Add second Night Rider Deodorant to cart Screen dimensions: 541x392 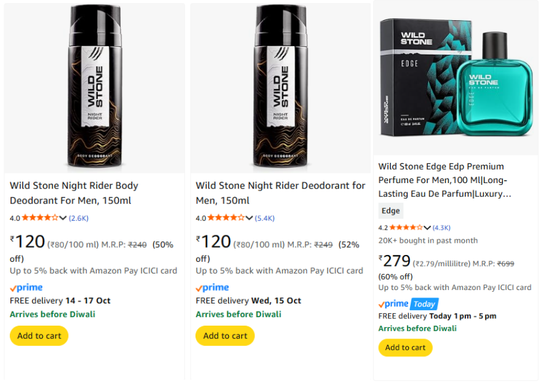(x=225, y=335)
